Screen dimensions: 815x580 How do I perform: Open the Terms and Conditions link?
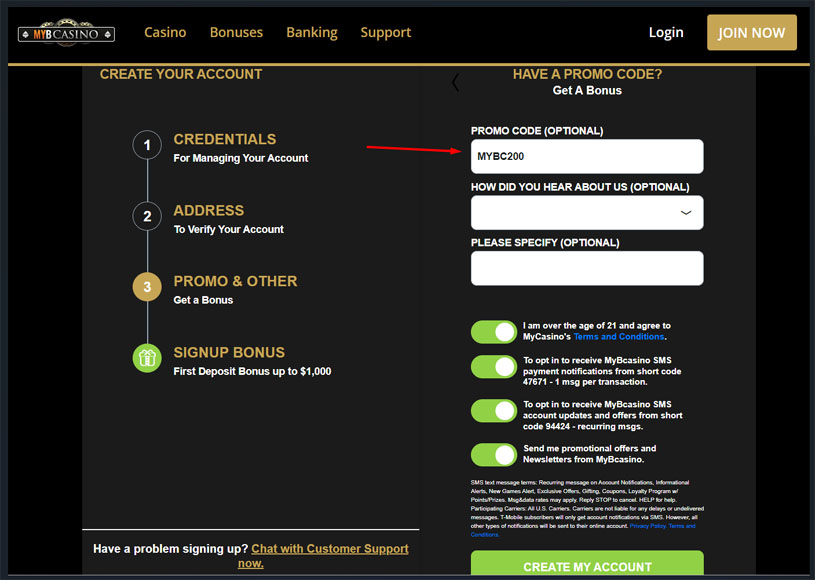[619, 337]
